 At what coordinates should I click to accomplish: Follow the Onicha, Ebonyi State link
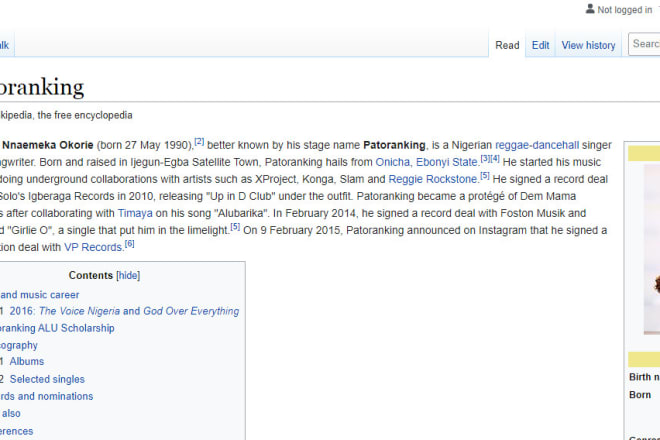click(x=427, y=162)
